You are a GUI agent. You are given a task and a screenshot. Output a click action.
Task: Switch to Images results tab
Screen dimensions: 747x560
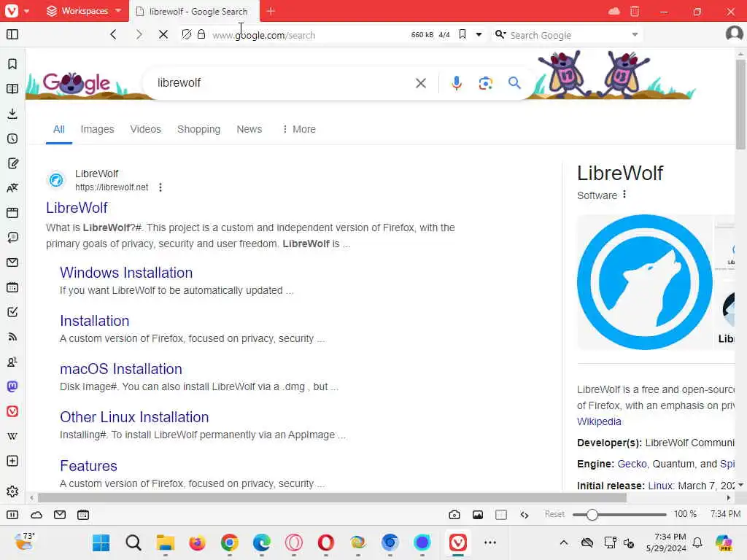pos(97,129)
